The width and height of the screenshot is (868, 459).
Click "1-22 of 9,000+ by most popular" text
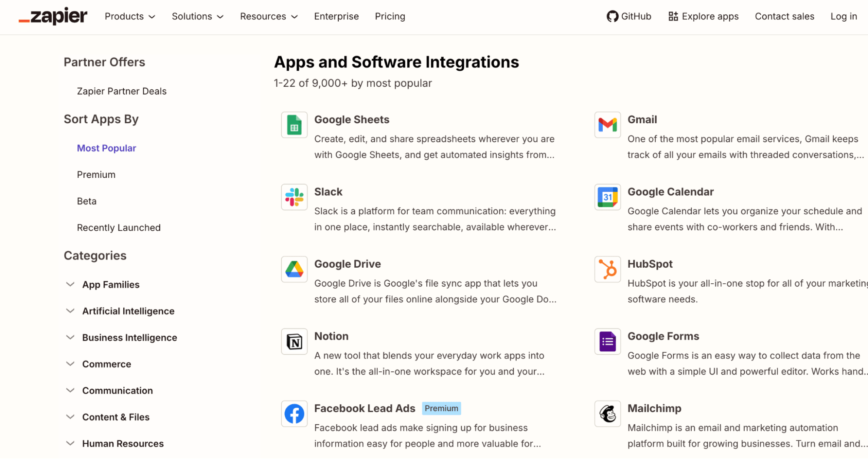353,83
